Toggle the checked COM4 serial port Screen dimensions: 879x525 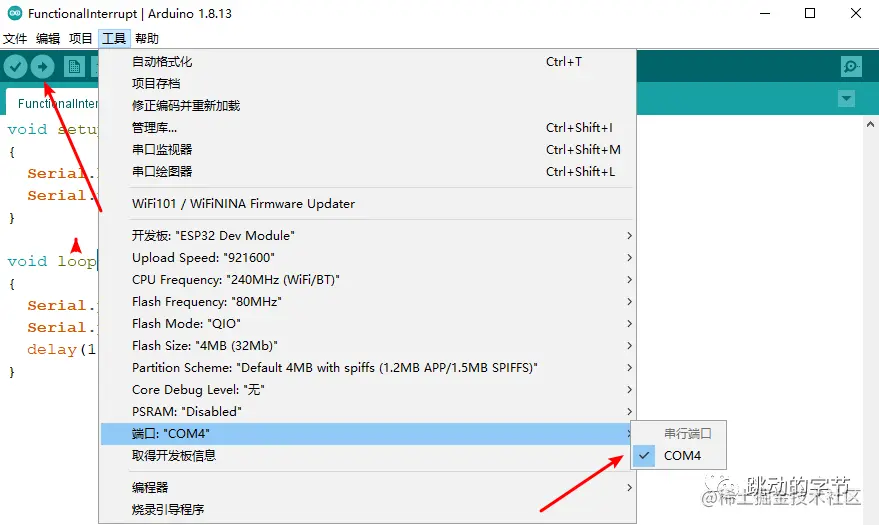pos(679,456)
